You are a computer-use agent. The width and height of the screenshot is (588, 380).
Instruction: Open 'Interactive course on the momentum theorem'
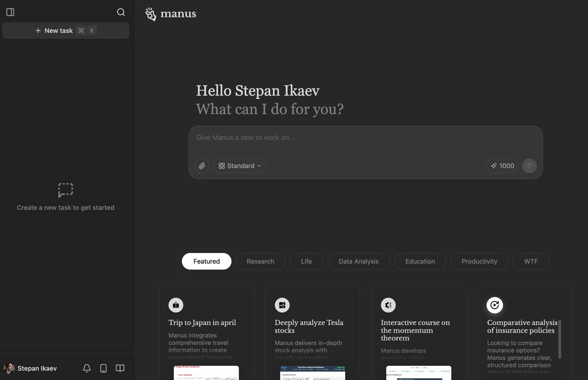(x=415, y=330)
